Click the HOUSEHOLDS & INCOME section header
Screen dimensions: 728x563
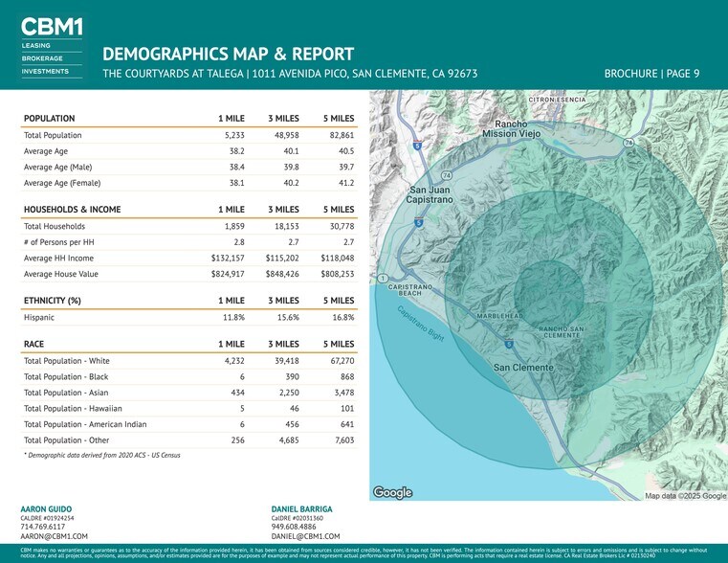point(72,210)
